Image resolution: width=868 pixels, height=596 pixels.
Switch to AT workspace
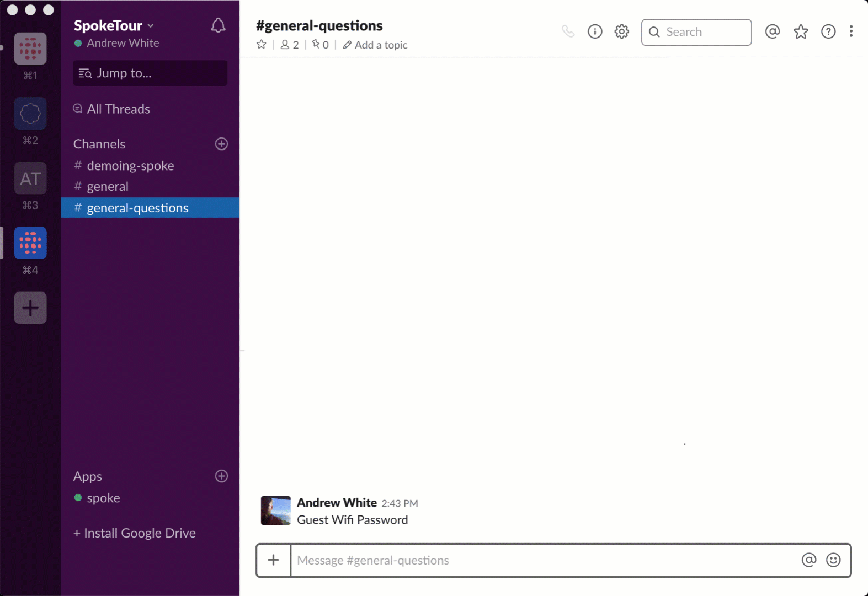click(30, 178)
